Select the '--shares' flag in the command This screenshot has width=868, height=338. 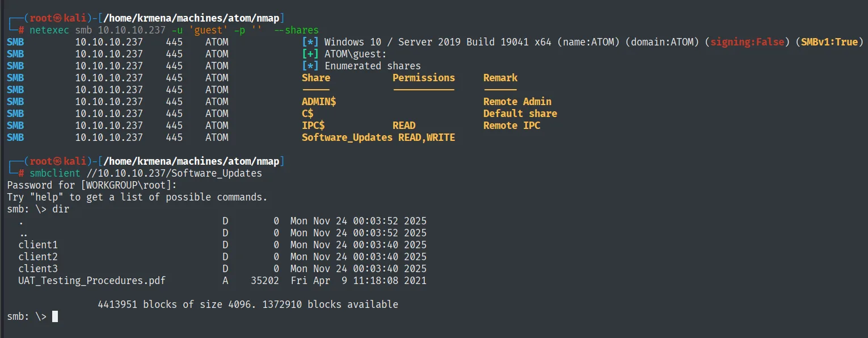(x=296, y=30)
